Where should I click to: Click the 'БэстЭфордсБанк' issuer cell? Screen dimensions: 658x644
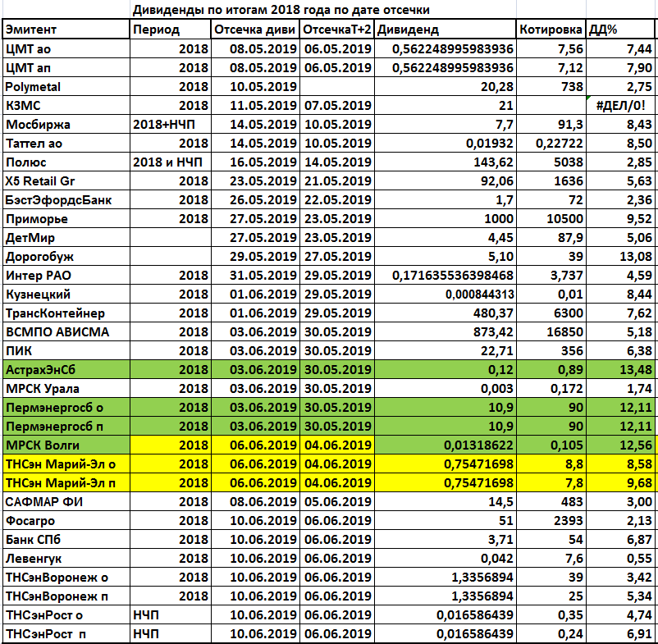[x=66, y=199]
